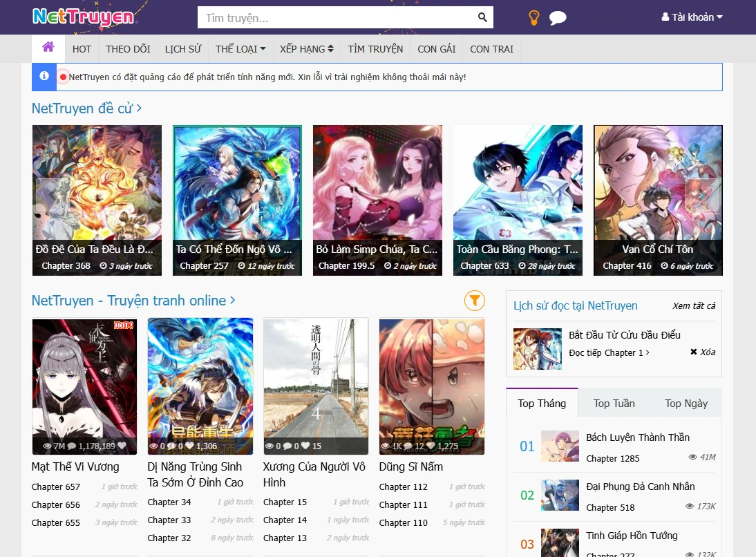The image size is (756, 557).
Task: Open Dũng Sĩ Nấm cover thumbnail
Action: pos(431,386)
